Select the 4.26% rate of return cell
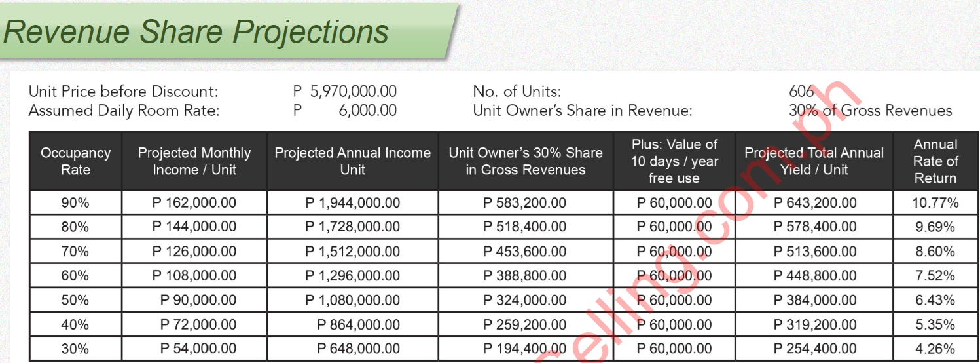This screenshot has width=980, height=363. click(x=935, y=349)
